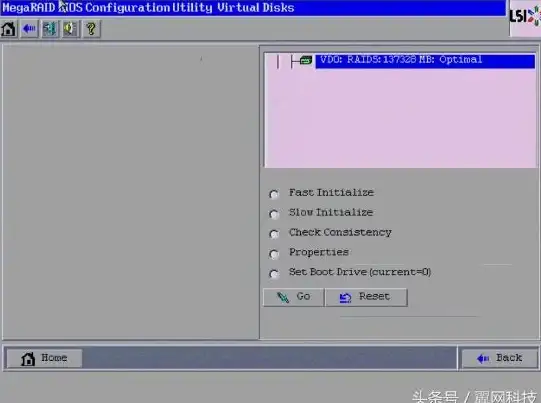541x403 pixels.
Task: Click the Back button in bottom bar
Action: pos(499,358)
